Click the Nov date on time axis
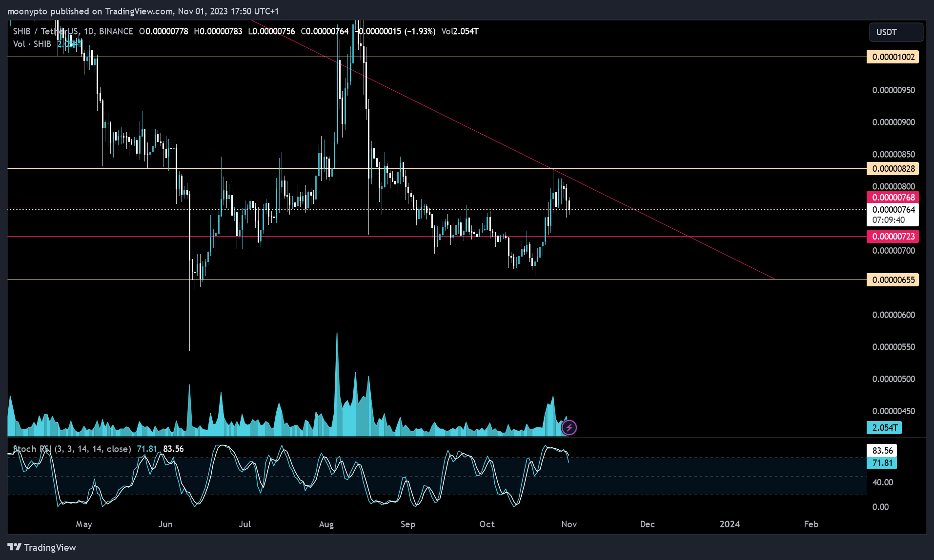 coord(569,524)
